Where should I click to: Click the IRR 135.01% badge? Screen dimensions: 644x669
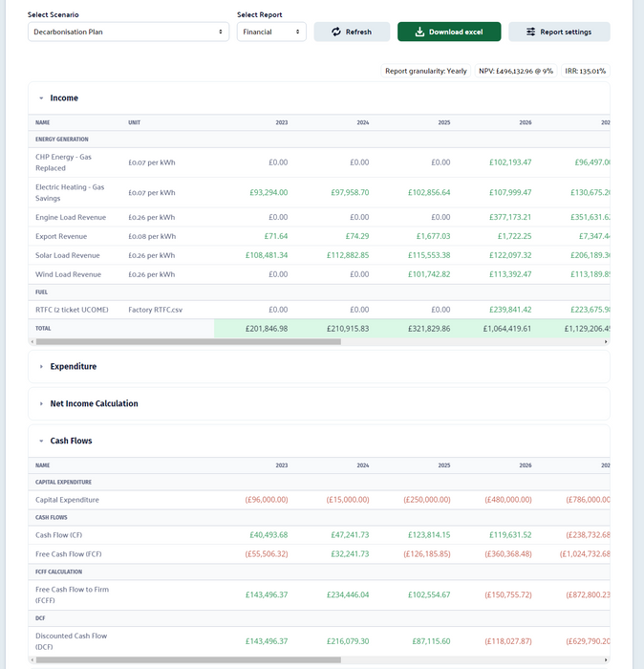click(x=585, y=71)
